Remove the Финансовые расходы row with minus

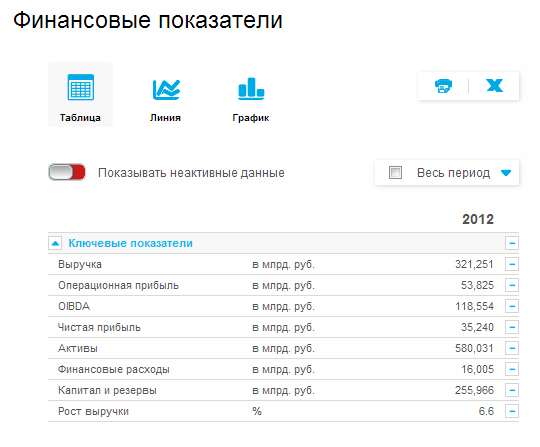[512, 369]
